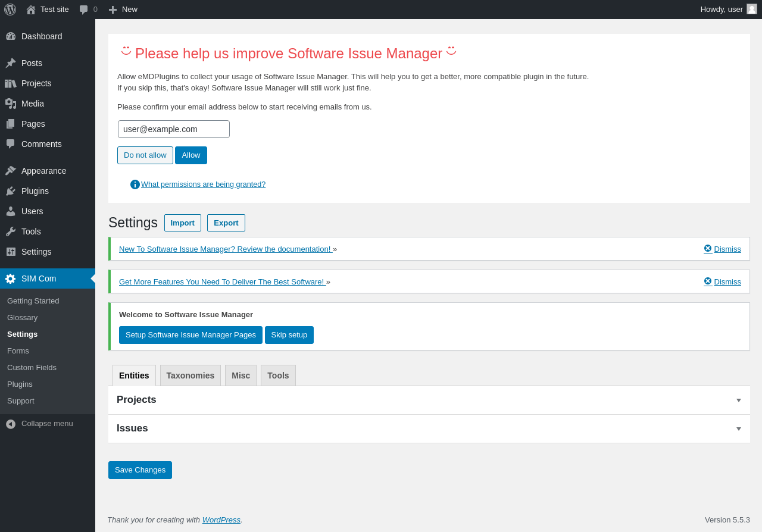Click the Plugins plug icon in main menu
The width and height of the screenshot is (762, 532).
pyautogui.click(x=11, y=191)
